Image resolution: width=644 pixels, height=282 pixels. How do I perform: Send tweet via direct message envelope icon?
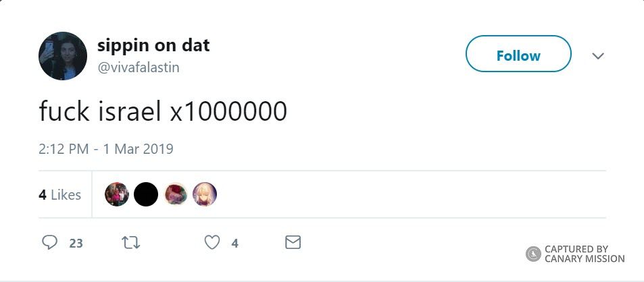click(x=293, y=242)
